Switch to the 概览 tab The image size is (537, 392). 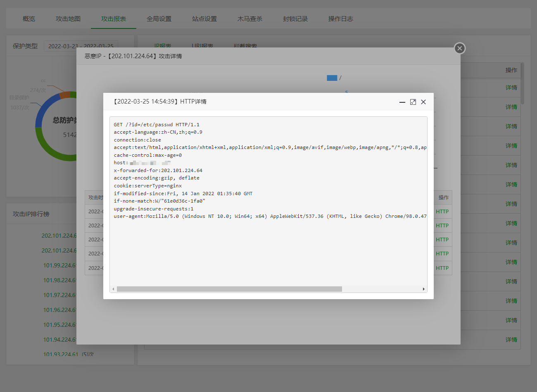pyautogui.click(x=29, y=19)
